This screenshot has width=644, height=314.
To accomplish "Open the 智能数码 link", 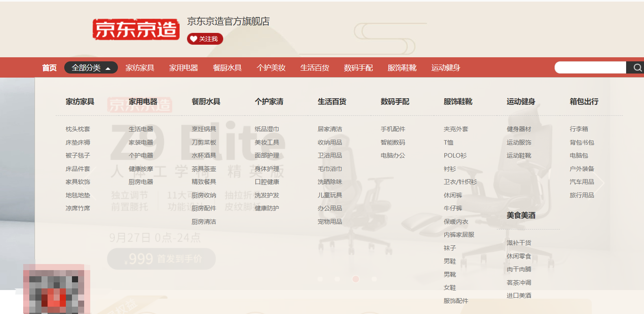I will (x=393, y=143).
